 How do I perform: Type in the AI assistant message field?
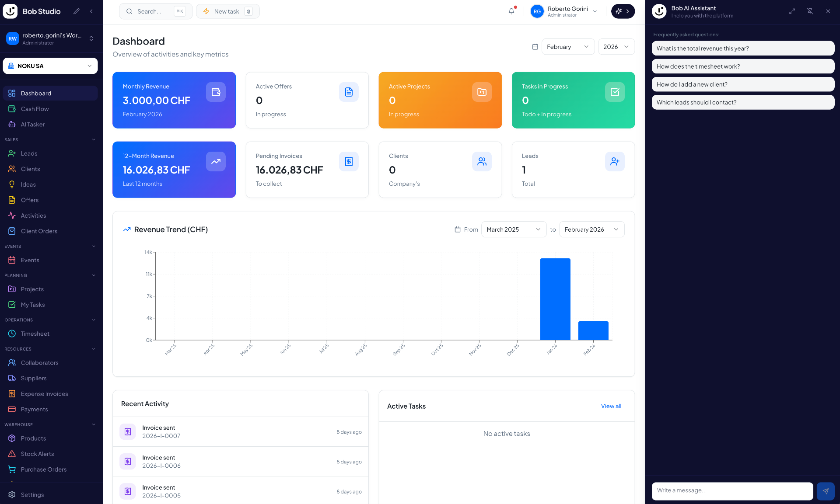point(732,491)
